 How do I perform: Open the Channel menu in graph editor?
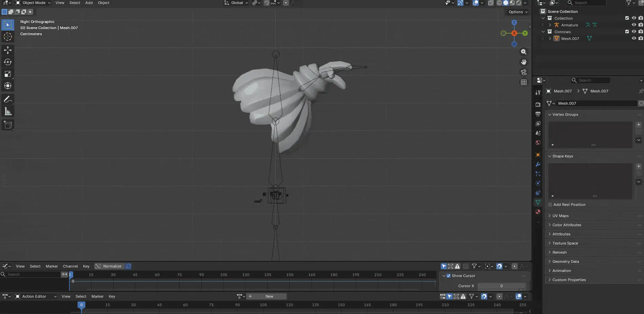(70, 266)
